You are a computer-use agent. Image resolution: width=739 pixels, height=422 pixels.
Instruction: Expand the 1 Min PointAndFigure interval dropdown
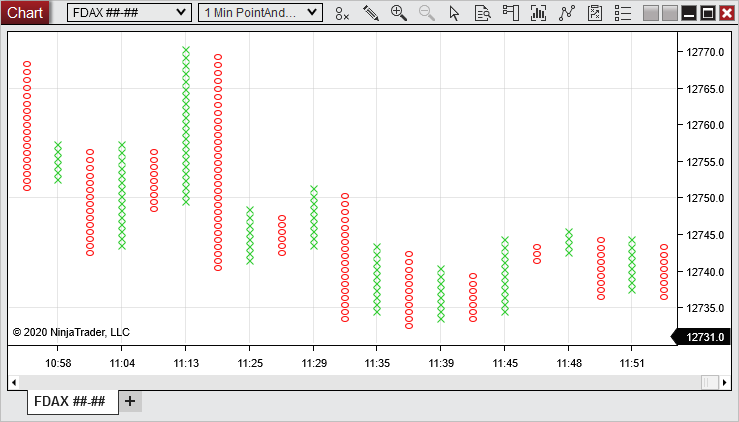[x=260, y=12]
